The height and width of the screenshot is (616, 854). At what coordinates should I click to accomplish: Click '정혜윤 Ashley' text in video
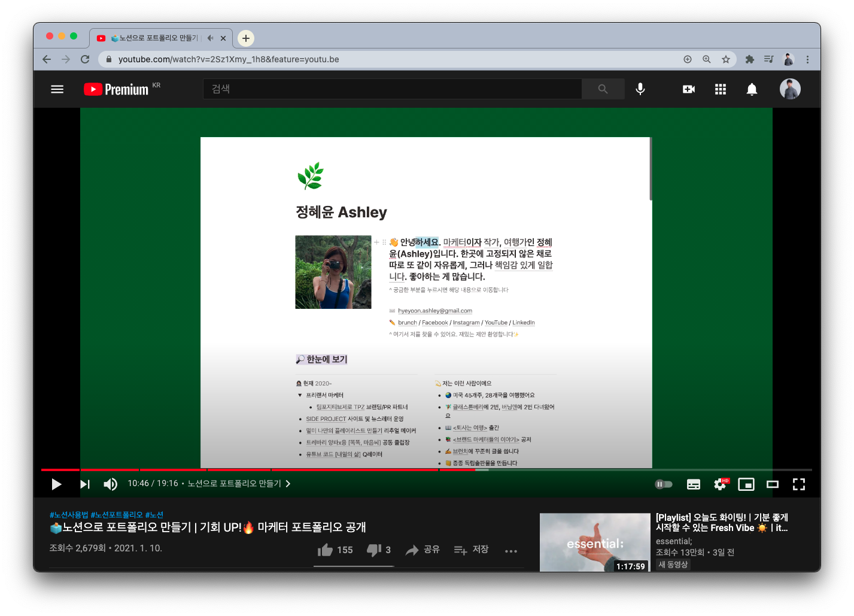coord(341,213)
